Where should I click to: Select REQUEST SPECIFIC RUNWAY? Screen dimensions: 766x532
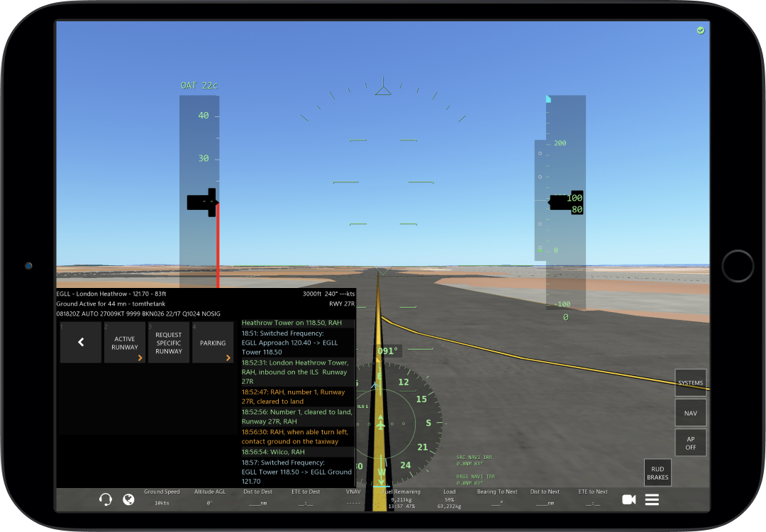pyautogui.click(x=169, y=343)
